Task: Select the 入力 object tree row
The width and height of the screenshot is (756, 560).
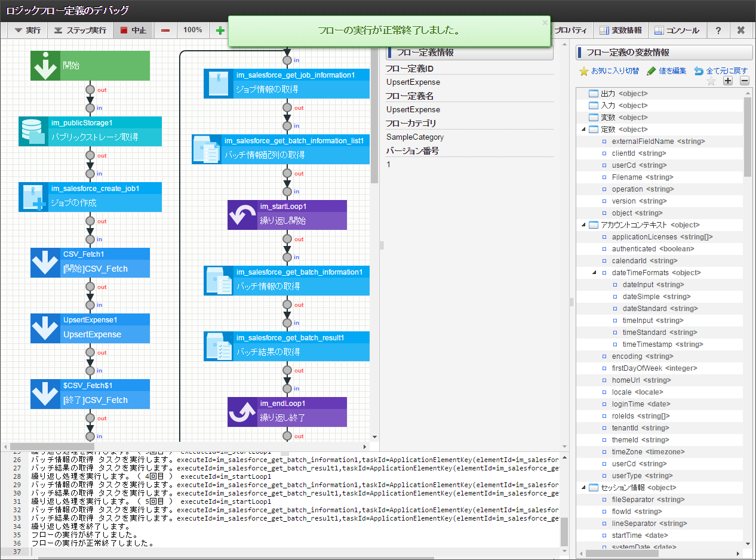Action: click(x=660, y=106)
